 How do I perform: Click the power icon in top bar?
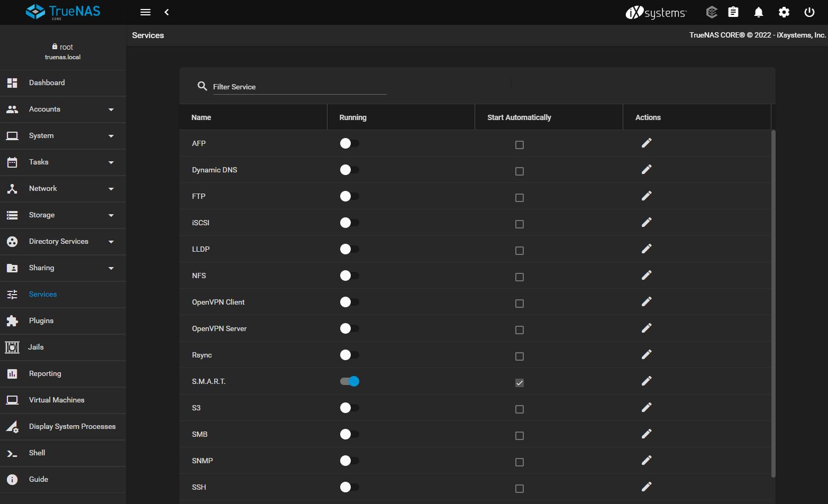(809, 12)
